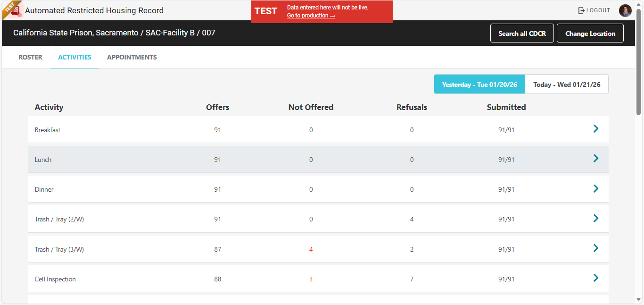Image resolution: width=644 pixels, height=305 pixels.
Task: Click Offers value 88 for Cell Inspection
Action: coord(217,279)
